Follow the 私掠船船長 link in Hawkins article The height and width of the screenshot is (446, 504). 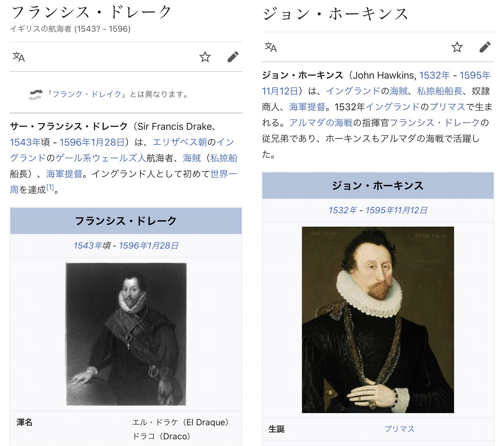pyautogui.click(x=439, y=91)
